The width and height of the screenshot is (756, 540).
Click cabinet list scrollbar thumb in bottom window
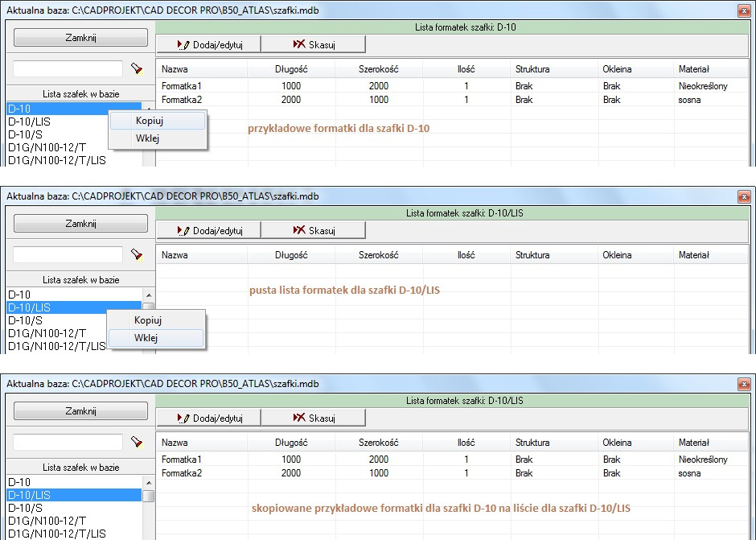coord(149,496)
